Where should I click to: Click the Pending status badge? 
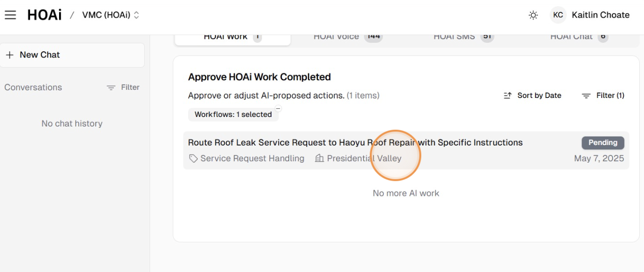603,143
